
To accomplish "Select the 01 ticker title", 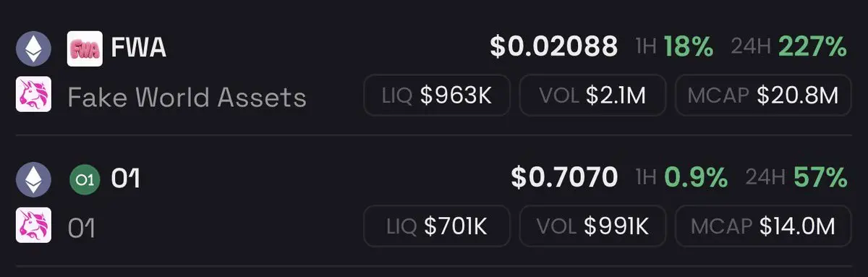I will 125,179.
